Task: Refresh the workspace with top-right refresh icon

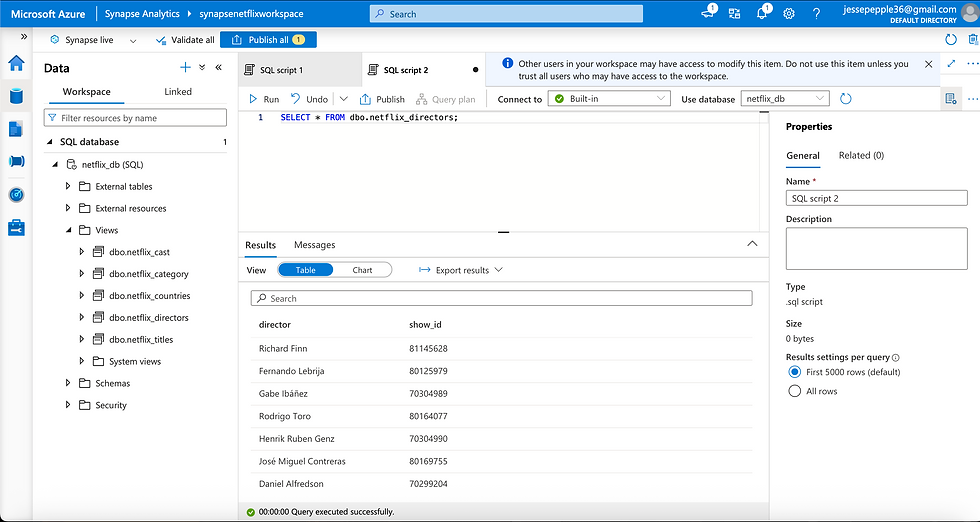Action: [x=951, y=40]
